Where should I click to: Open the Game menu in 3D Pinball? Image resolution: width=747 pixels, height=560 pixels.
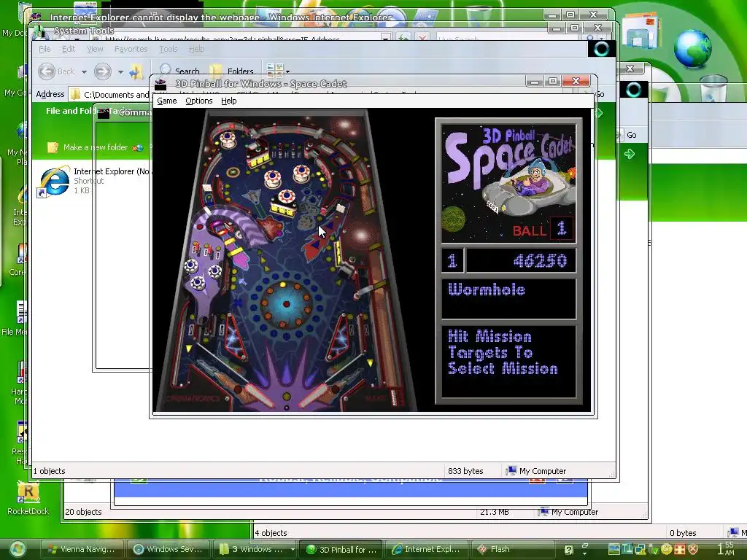[167, 101]
